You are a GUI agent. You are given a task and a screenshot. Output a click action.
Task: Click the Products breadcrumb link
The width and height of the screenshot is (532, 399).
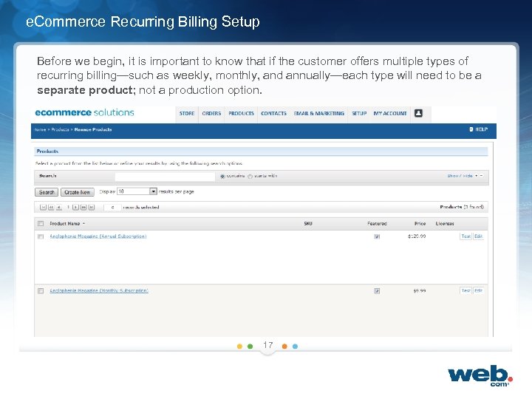60,129
